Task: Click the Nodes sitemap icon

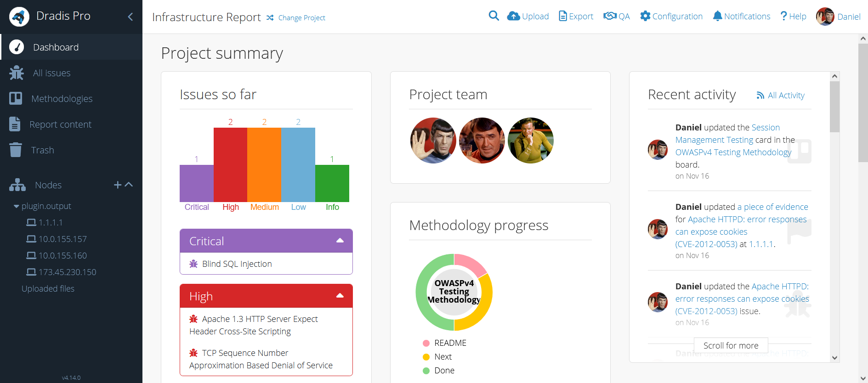Action: (x=17, y=185)
